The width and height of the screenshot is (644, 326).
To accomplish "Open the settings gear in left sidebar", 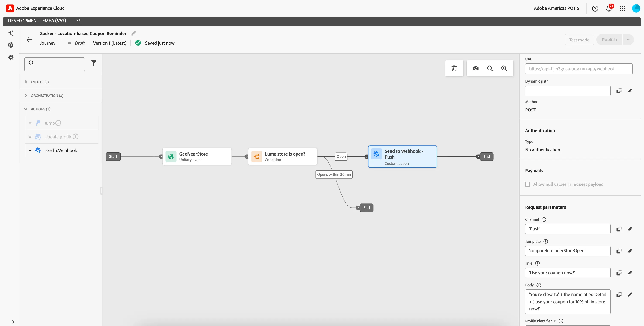I will [x=11, y=57].
